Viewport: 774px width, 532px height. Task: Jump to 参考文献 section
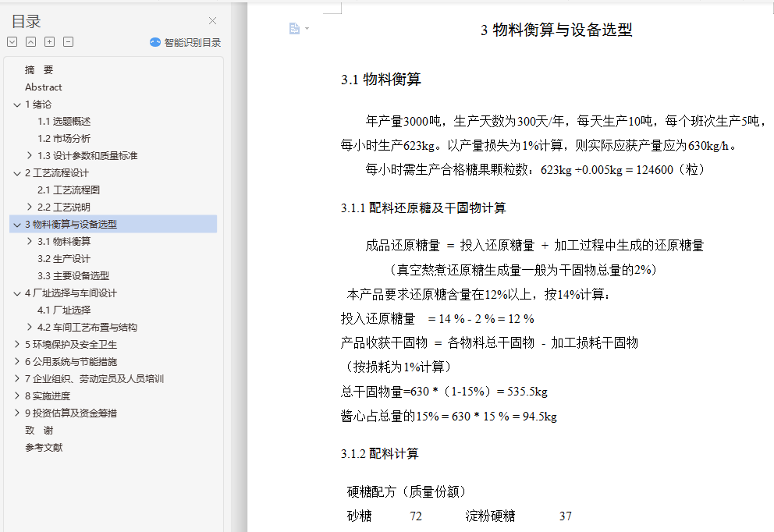click(44, 448)
